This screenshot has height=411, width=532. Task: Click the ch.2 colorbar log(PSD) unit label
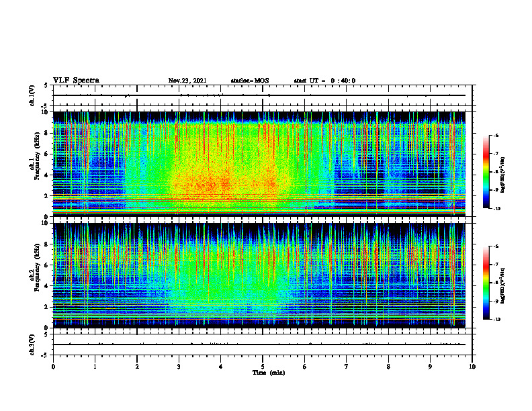(x=503, y=285)
